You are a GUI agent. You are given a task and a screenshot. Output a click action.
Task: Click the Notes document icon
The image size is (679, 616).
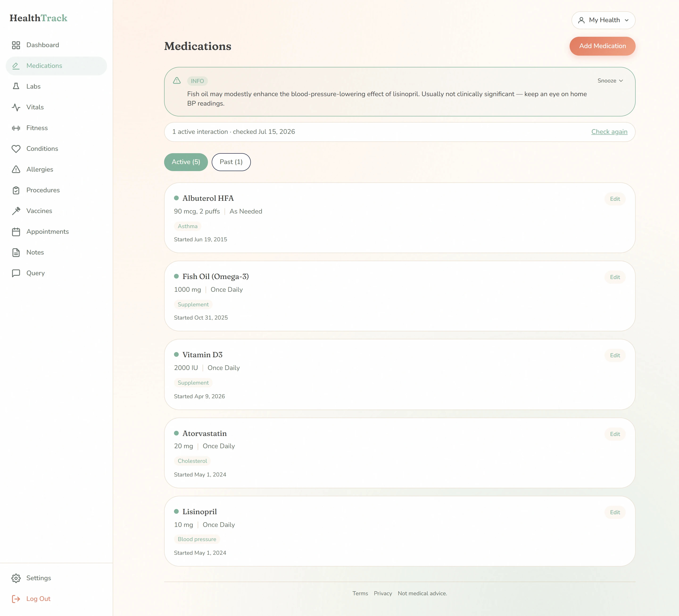pos(16,252)
